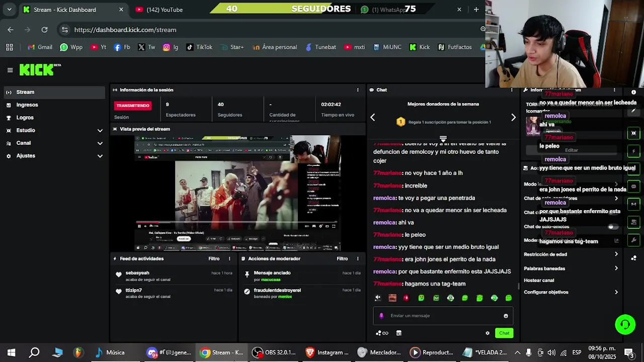Viewport: 644px width, 362px height.
Task: Open the emoji picker in chat
Action: tap(506, 316)
